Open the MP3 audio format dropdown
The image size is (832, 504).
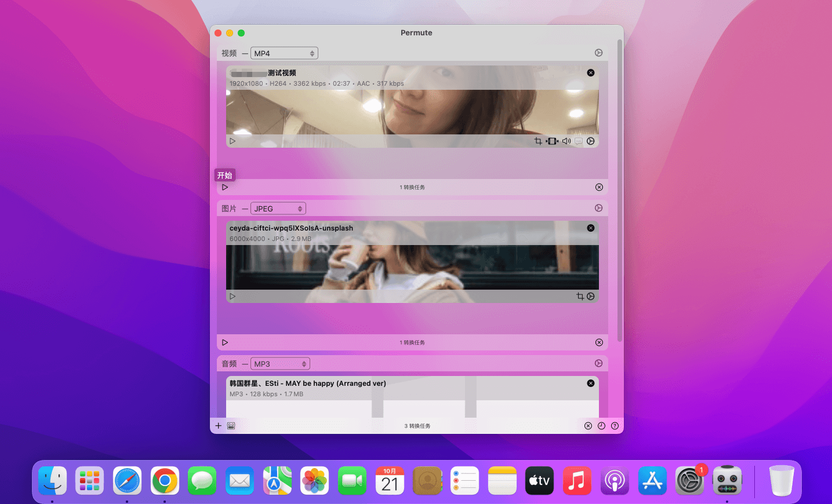tap(280, 364)
